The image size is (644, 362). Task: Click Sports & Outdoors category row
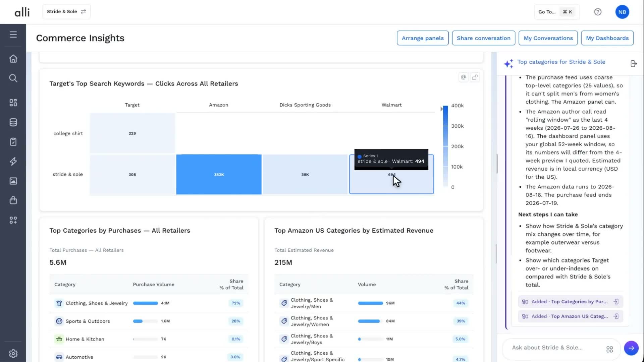pos(149,321)
